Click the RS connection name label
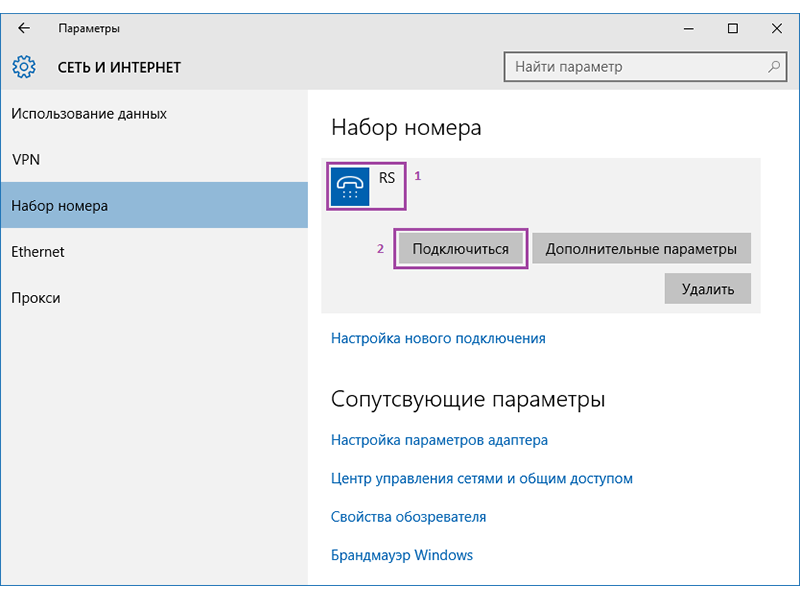Screen dimensions: 800x600 click(x=387, y=178)
